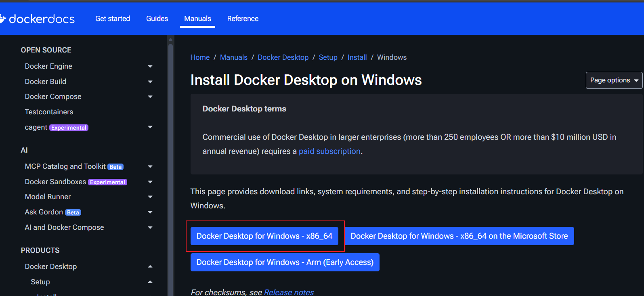This screenshot has height=296, width=644.
Task: Go to Home breadcrumb
Action: click(x=200, y=57)
